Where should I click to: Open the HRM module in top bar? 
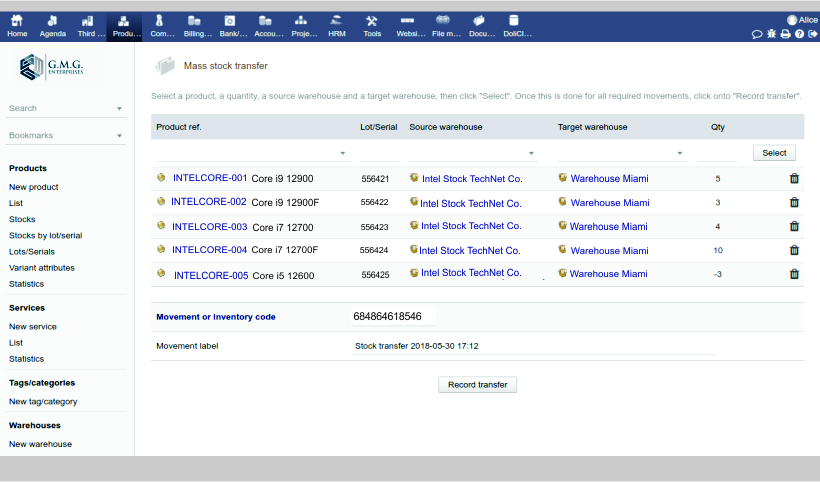pyautogui.click(x=337, y=26)
